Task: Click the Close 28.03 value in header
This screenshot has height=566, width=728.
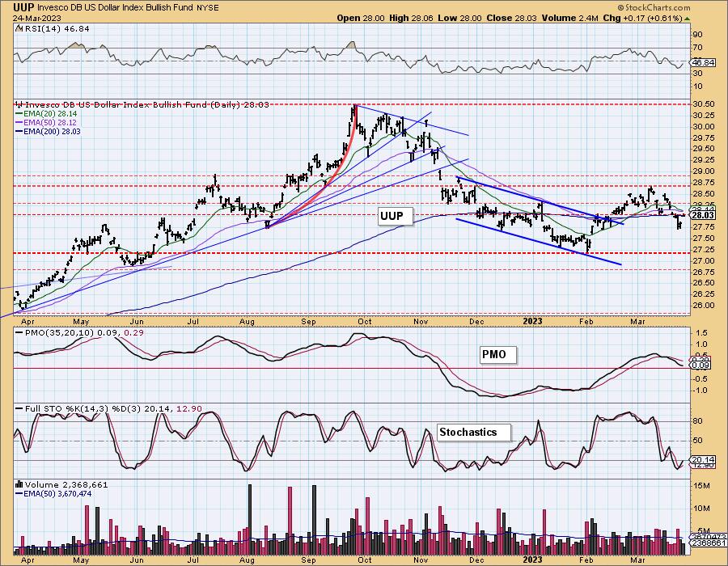Action: pos(512,18)
